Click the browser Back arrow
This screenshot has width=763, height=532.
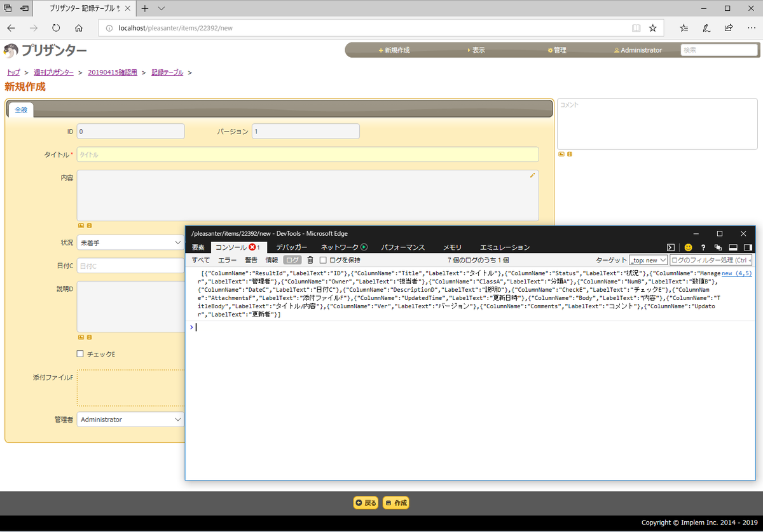coord(11,28)
